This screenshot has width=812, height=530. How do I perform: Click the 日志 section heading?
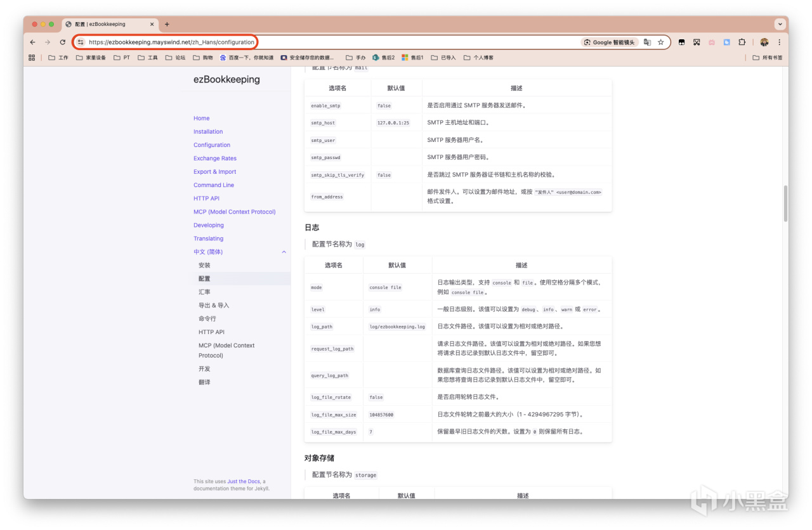tap(311, 227)
